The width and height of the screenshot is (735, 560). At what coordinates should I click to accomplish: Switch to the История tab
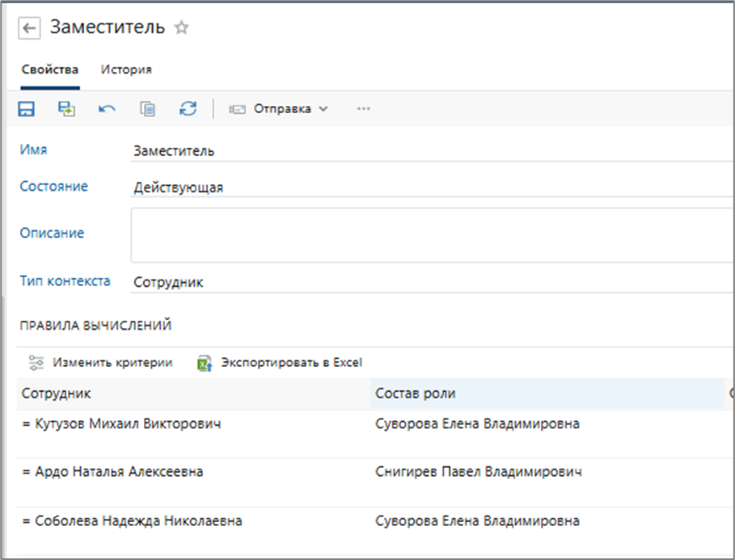(x=126, y=69)
